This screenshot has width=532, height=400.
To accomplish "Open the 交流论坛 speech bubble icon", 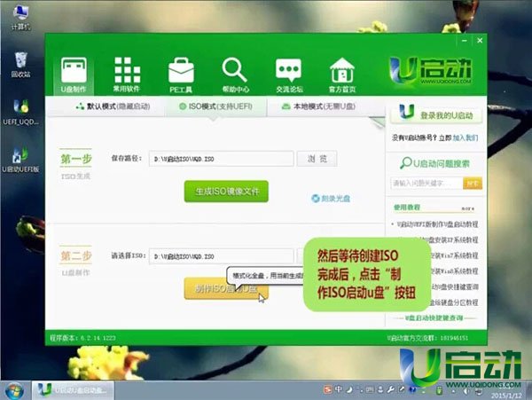I will [289, 75].
